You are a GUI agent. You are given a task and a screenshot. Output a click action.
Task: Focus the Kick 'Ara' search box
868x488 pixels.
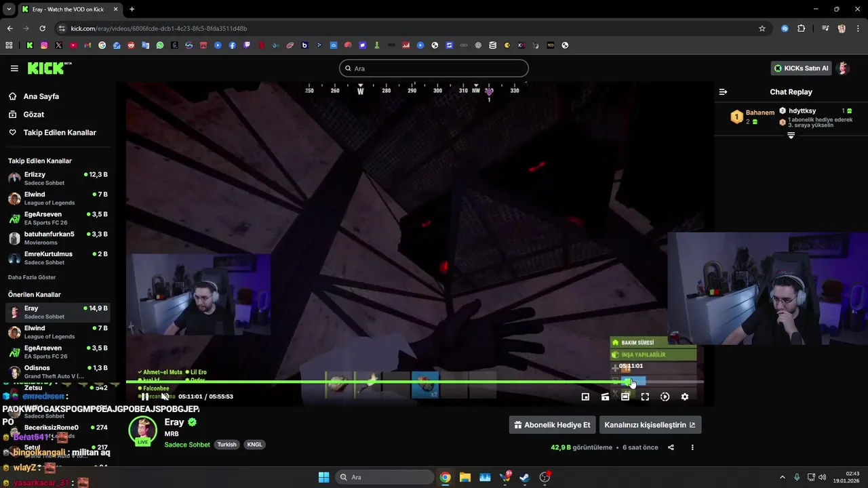point(434,68)
